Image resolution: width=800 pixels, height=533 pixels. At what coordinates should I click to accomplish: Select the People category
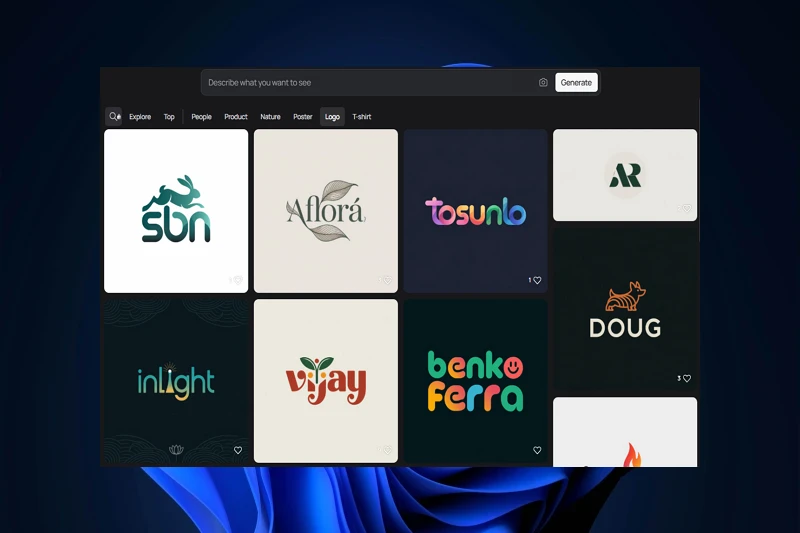pos(202,117)
